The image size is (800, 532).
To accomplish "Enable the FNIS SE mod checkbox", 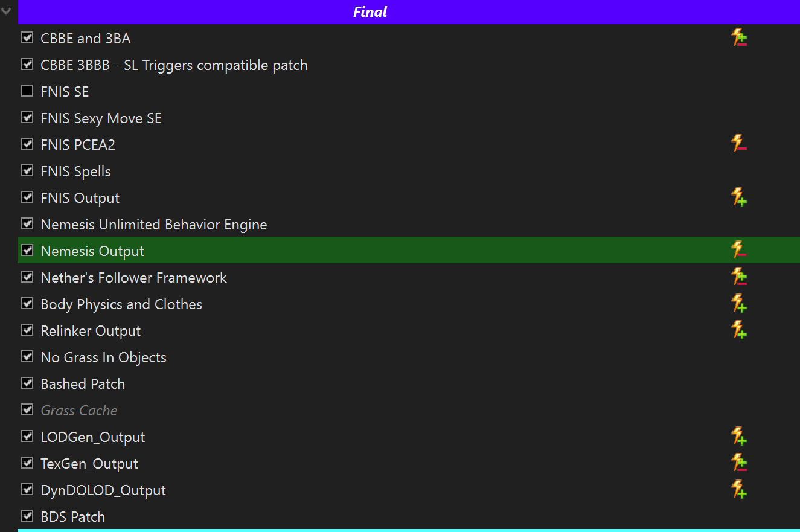I will pos(27,91).
